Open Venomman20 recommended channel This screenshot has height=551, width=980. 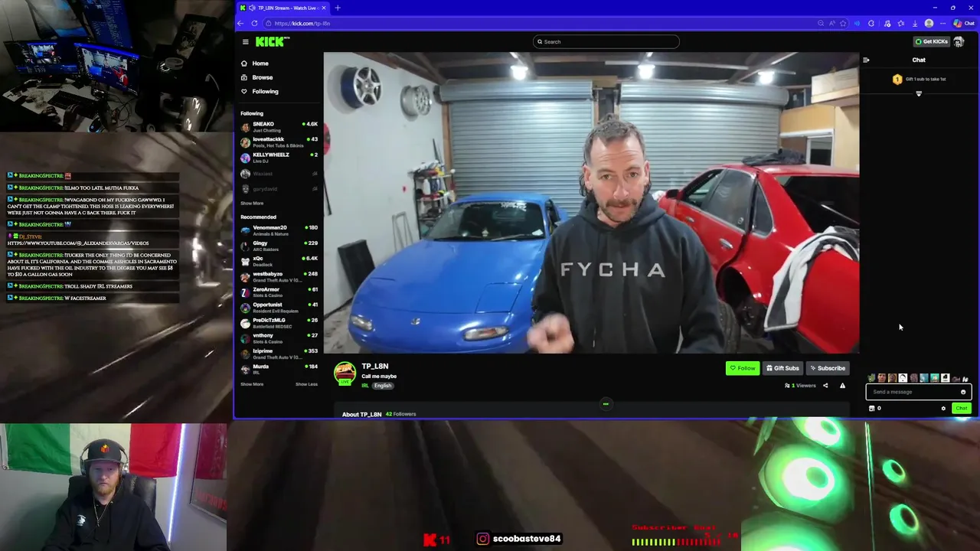click(279, 230)
